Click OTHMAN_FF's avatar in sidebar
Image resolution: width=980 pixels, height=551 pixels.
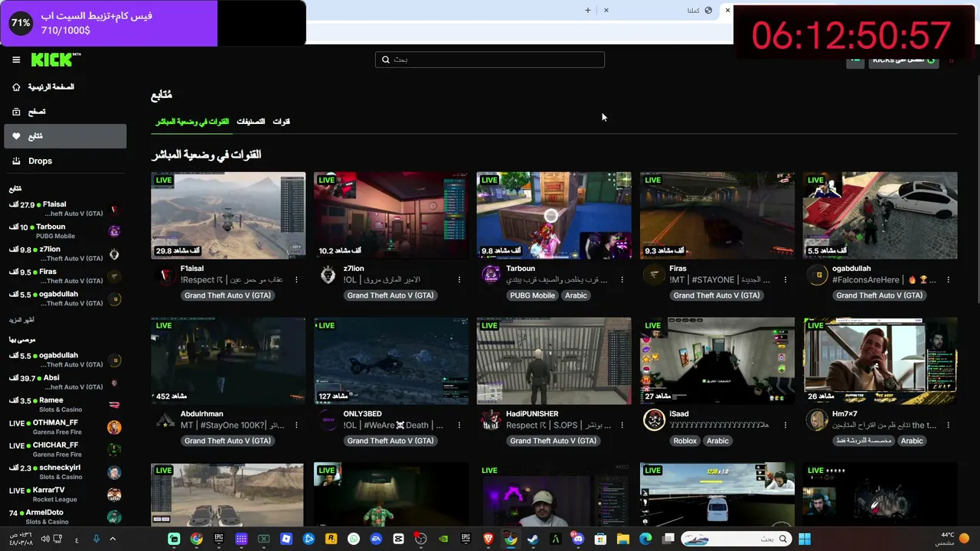[x=114, y=427]
